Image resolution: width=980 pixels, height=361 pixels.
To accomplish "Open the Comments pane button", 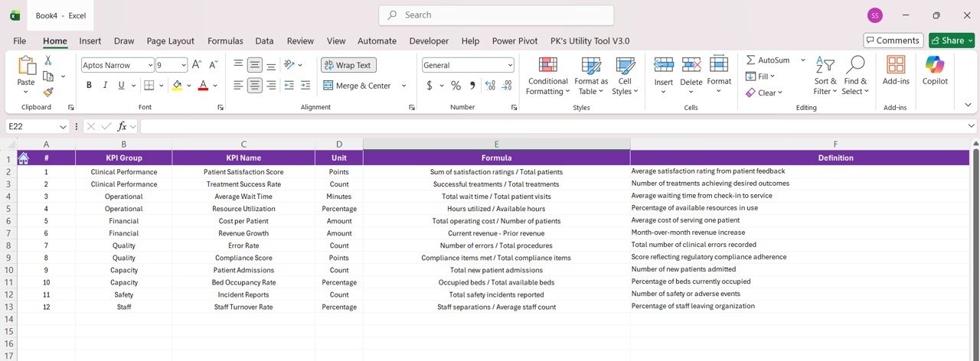I will 893,41.
